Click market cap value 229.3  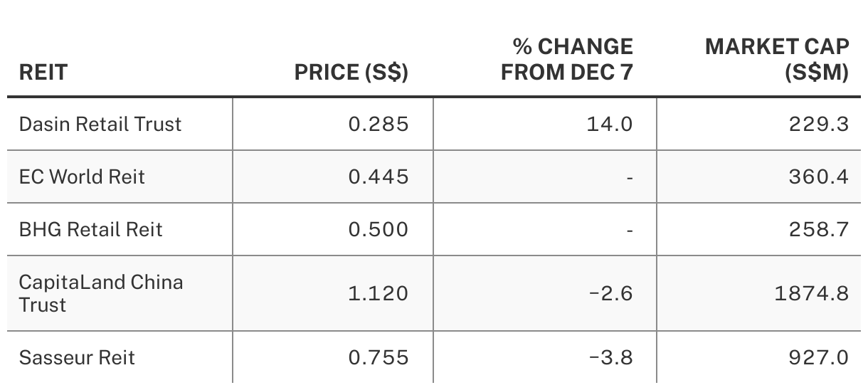(x=819, y=124)
